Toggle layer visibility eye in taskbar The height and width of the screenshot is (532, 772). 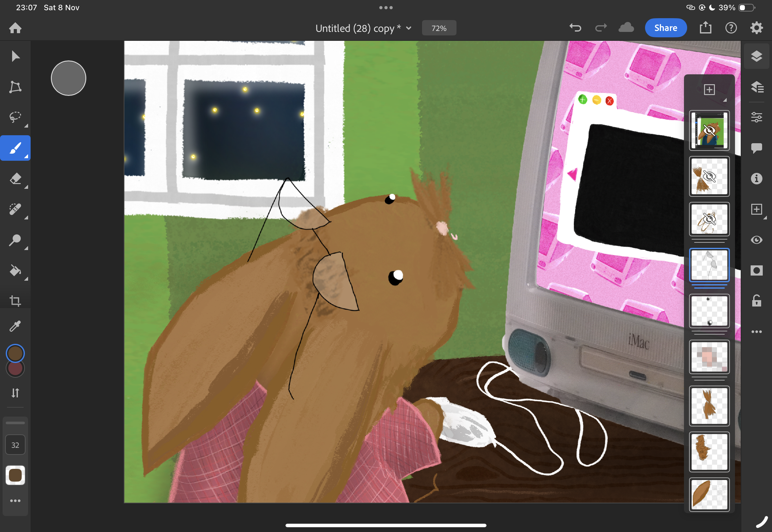(x=756, y=240)
